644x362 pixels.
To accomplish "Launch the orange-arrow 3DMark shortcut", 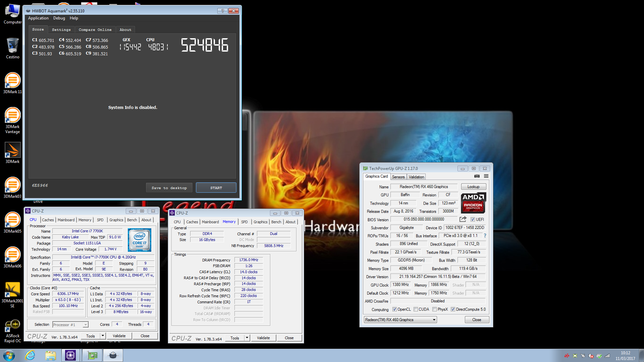I will [12, 153].
